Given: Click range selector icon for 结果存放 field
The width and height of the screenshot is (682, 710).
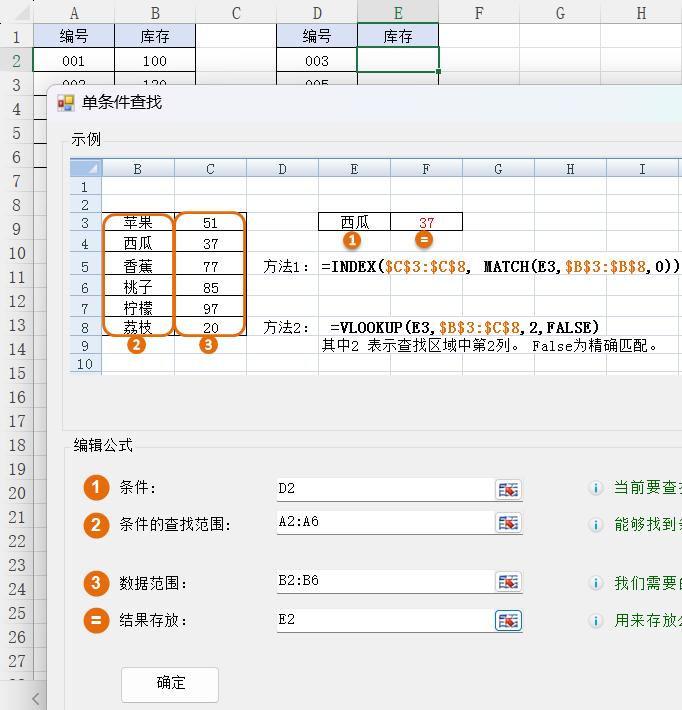Looking at the screenshot, I should coord(509,621).
